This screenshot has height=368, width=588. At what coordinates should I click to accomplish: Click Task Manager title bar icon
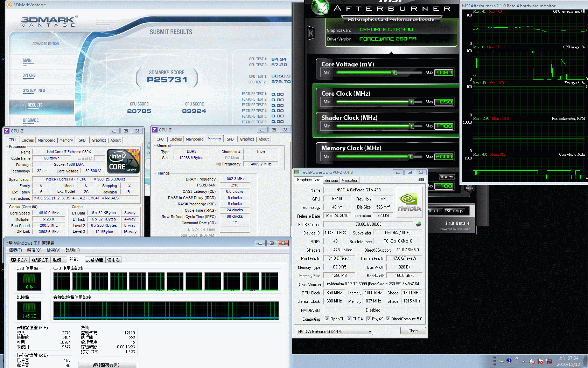tap(10, 243)
